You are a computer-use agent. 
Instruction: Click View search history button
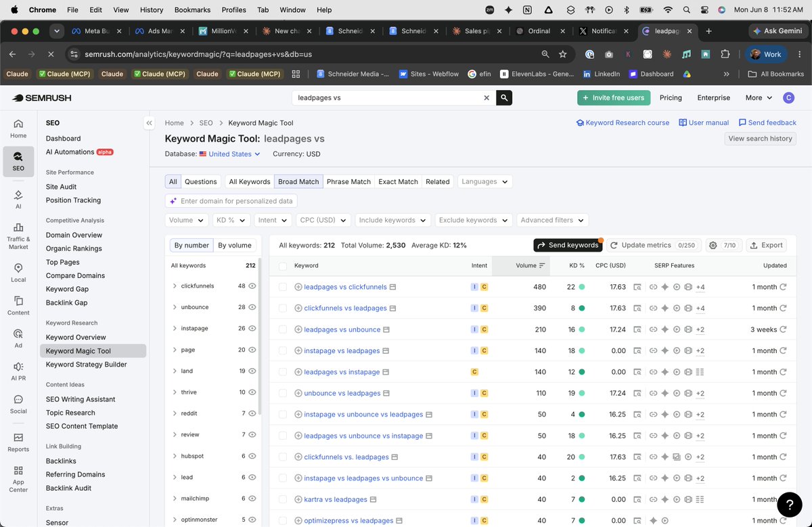[761, 138]
